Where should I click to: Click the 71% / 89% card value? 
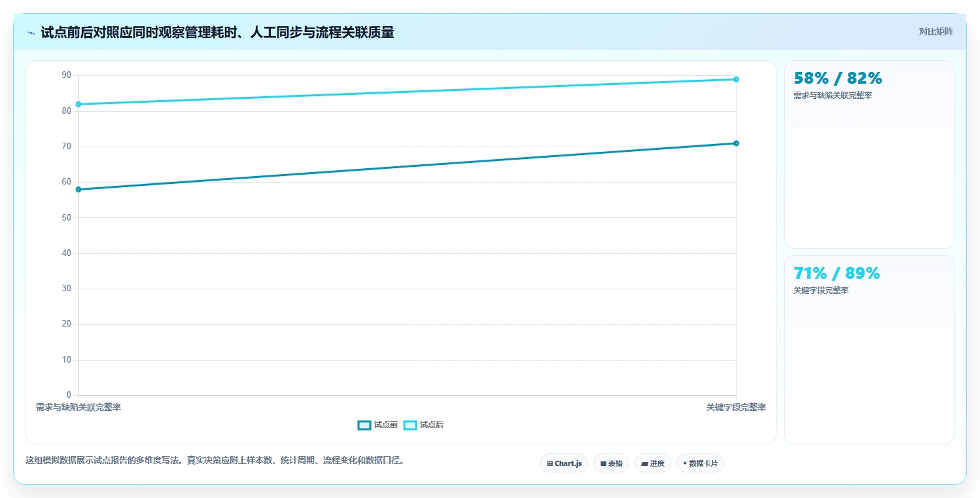tap(837, 274)
